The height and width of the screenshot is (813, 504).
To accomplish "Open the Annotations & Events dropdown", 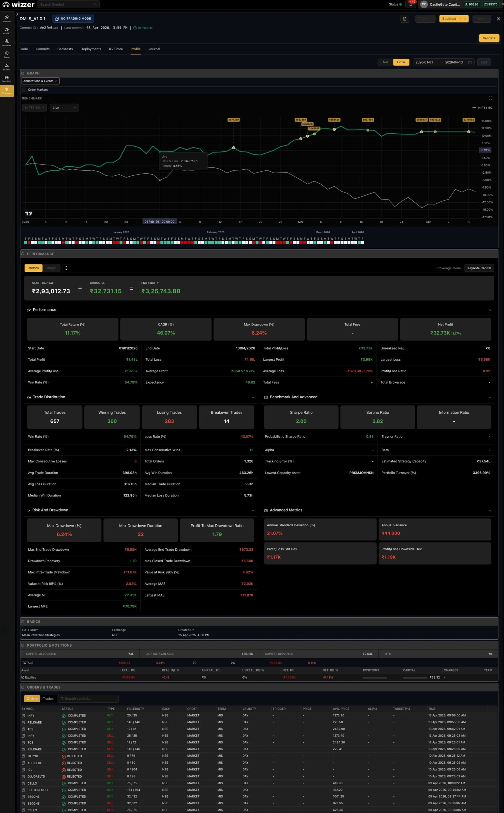I will [40, 81].
